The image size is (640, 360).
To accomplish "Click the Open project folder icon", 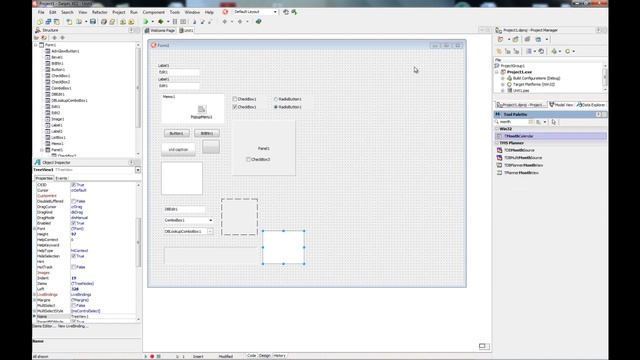I will click(x=112, y=22).
